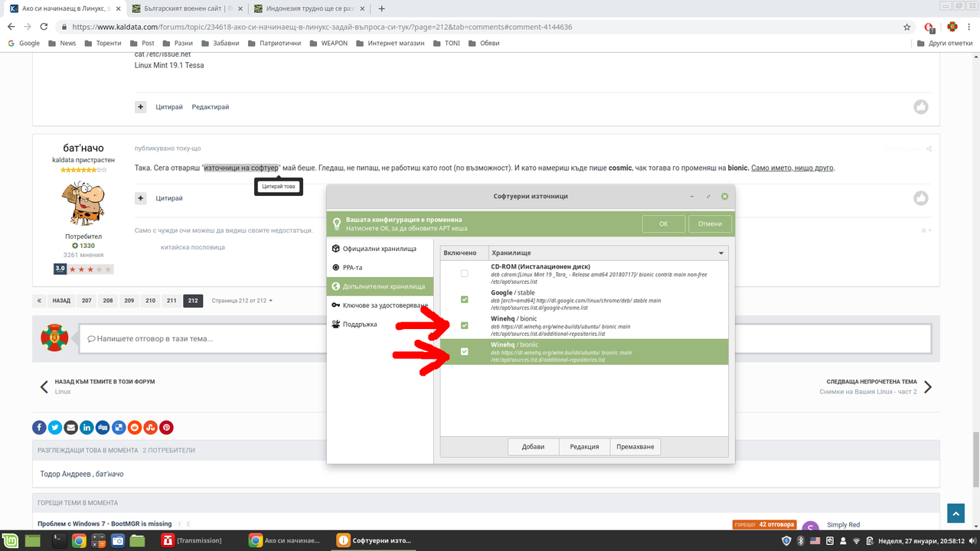Open the Забавни bookmarks folder
This screenshot has width=980, height=551.
click(x=220, y=44)
